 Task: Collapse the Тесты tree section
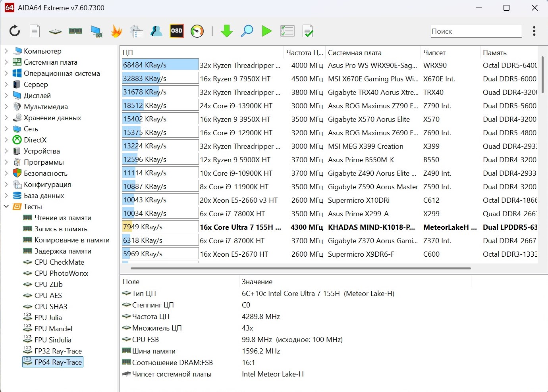click(x=6, y=207)
